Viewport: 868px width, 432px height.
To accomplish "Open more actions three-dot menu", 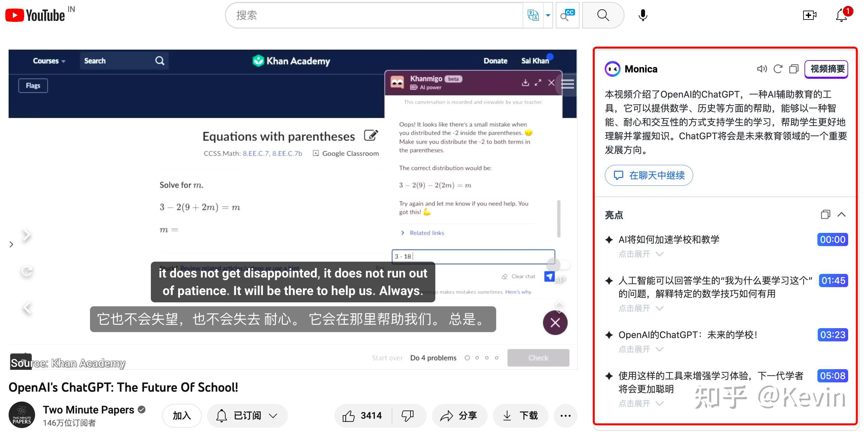I will pos(565,416).
